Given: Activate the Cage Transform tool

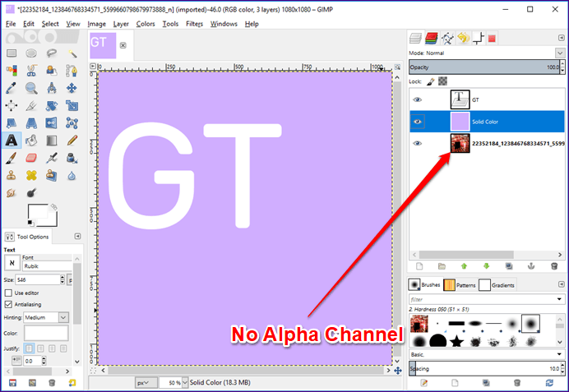Looking at the screenshot, I should click(72, 123).
